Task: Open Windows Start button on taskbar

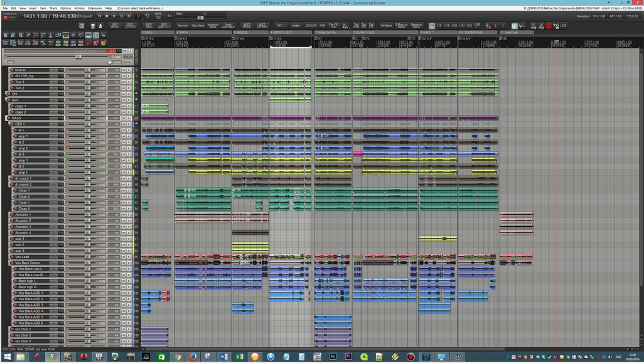Action: tap(7, 357)
